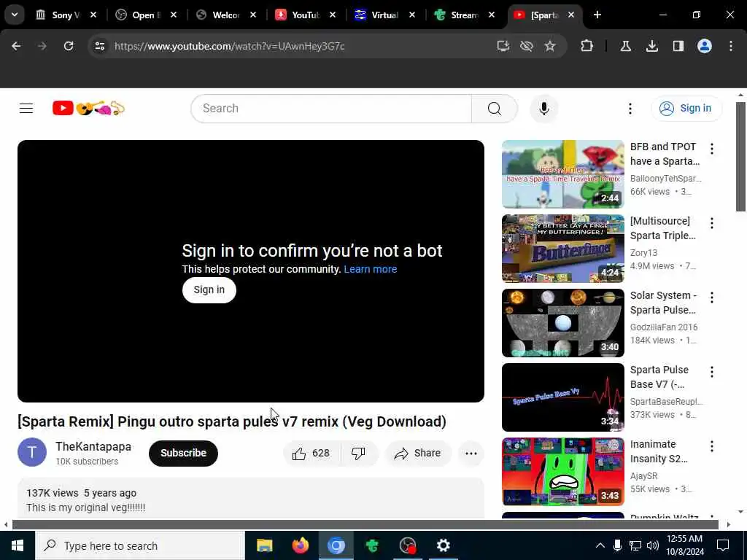
Task: Click Sign in at top right
Action: pos(686,109)
